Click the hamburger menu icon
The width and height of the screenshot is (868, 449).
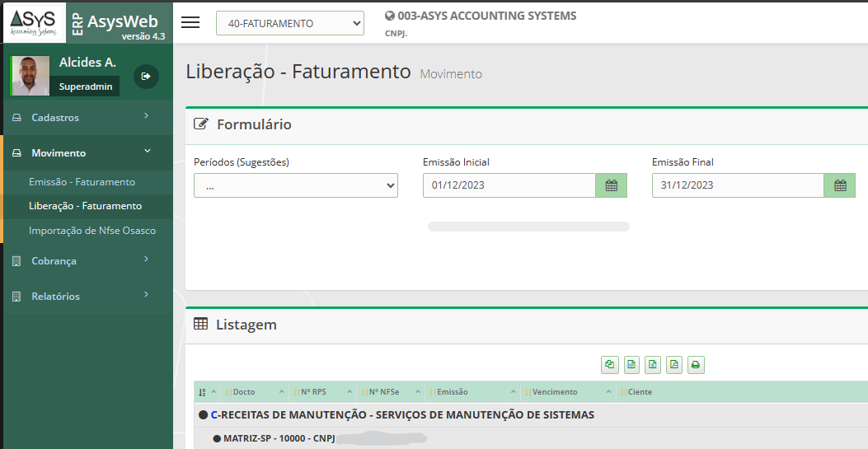190,22
